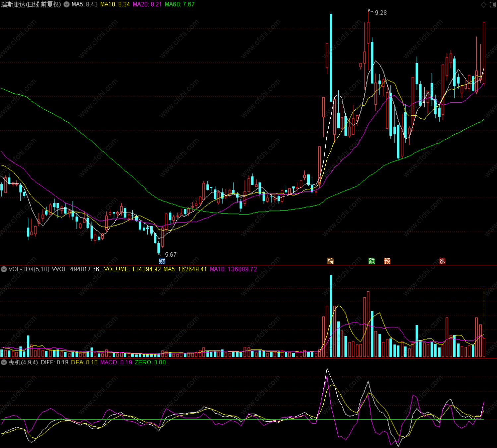Open the dropdown beside 瑞斯康达 chart title
The width and height of the screenshot is (497, 448).
pos(67,4)
